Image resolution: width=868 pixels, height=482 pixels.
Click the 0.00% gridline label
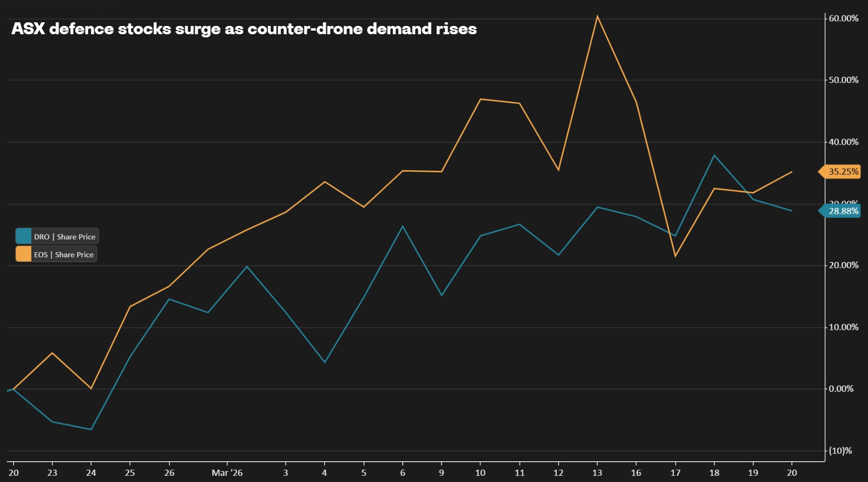pos(840,388)
